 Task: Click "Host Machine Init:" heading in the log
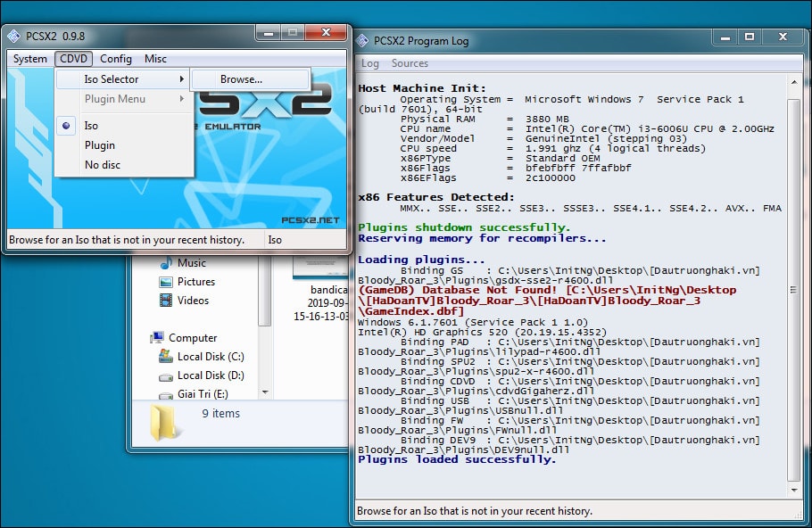coord(422,88)
